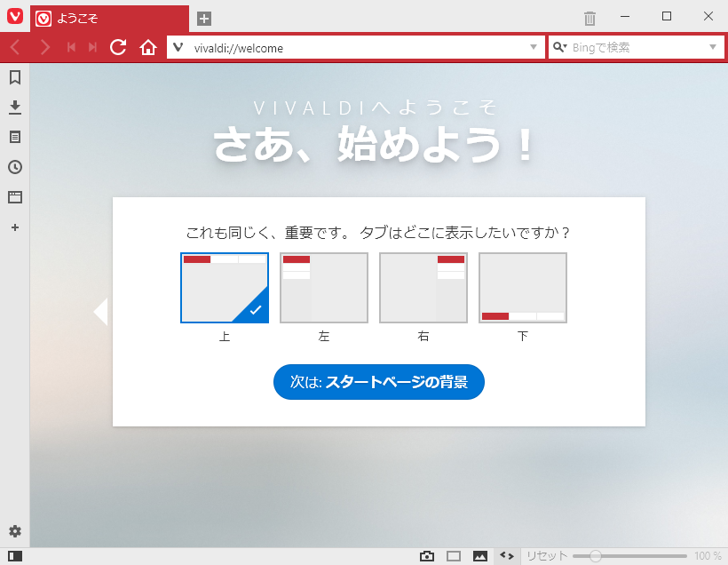Open page actions in status bar
728x565 pixels.
(507, 556)
